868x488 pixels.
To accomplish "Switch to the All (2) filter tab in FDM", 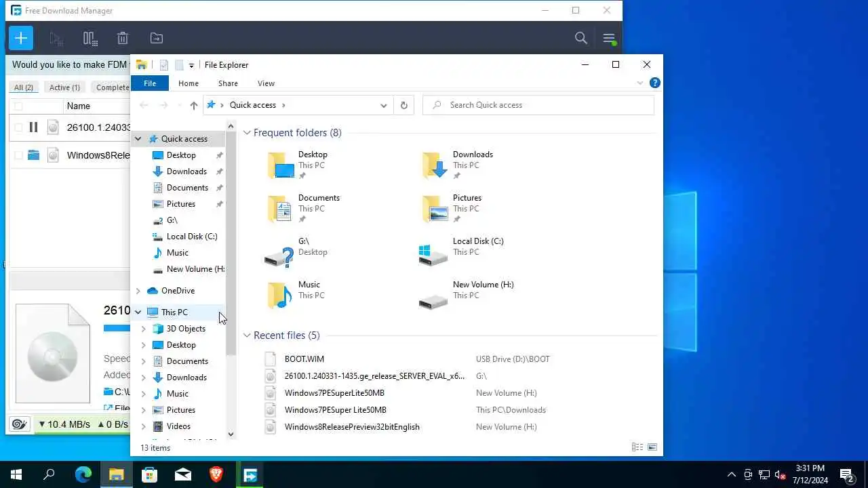I will pos(24,87).
